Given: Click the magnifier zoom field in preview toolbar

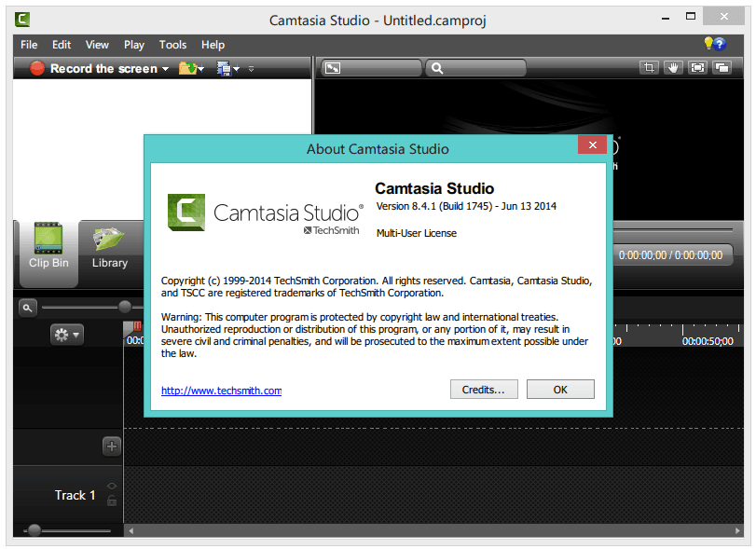Looking at the screenshot, I should pos(474,68).
